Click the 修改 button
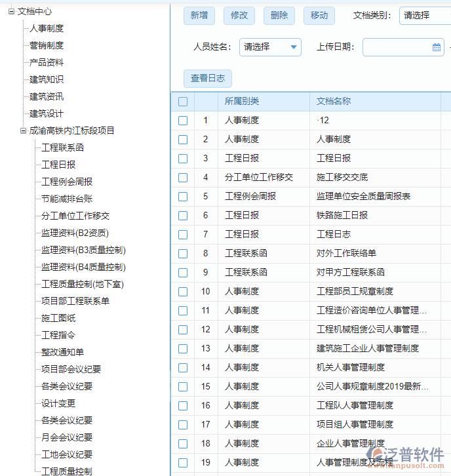This screenshot has width=451, height=476. pyautogui.click(x=239, y=16)
